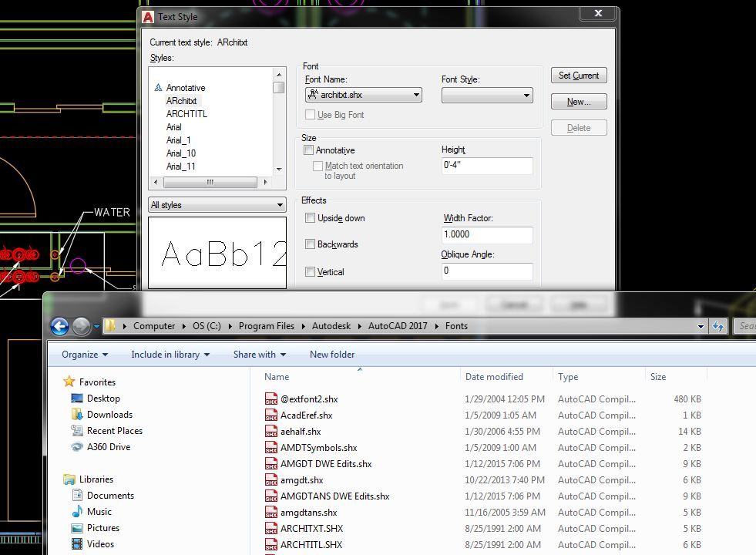Viewport: 756px width, 555px height.
Task: Click the SHX icon of ARCHITXT.SHX
Action: coord(271,529)
